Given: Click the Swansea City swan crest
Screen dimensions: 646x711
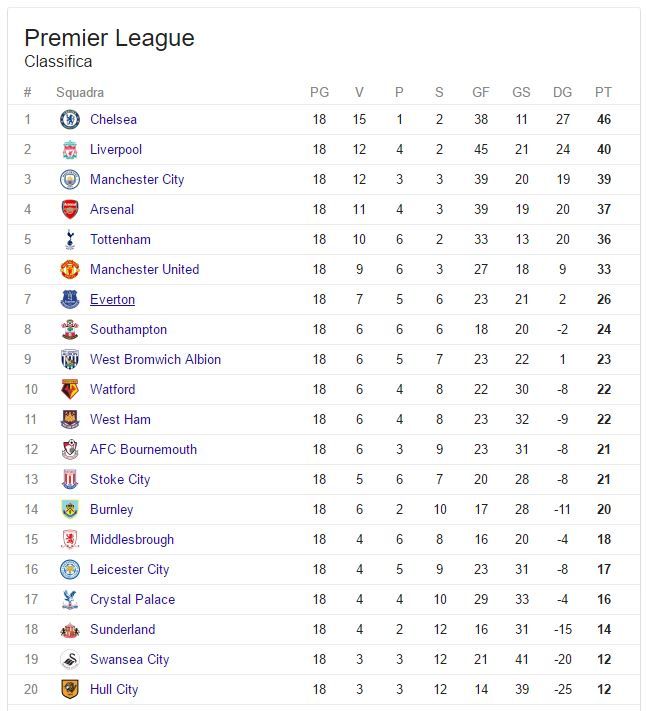Looking at the screenshot, I should (70, 659).
